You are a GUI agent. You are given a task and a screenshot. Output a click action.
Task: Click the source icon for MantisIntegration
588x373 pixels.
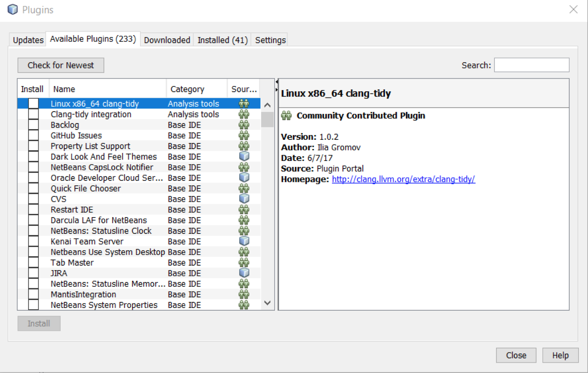pos(244,295)
